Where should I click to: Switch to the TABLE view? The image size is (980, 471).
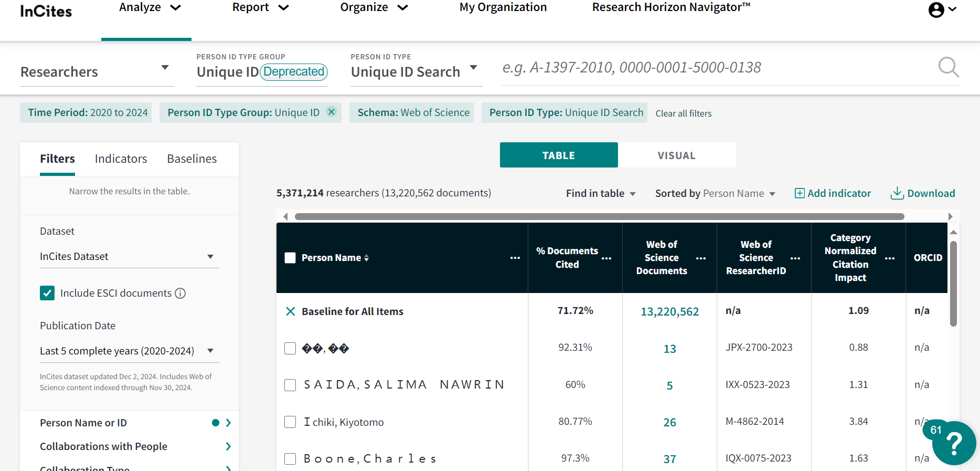pos(559,155)
